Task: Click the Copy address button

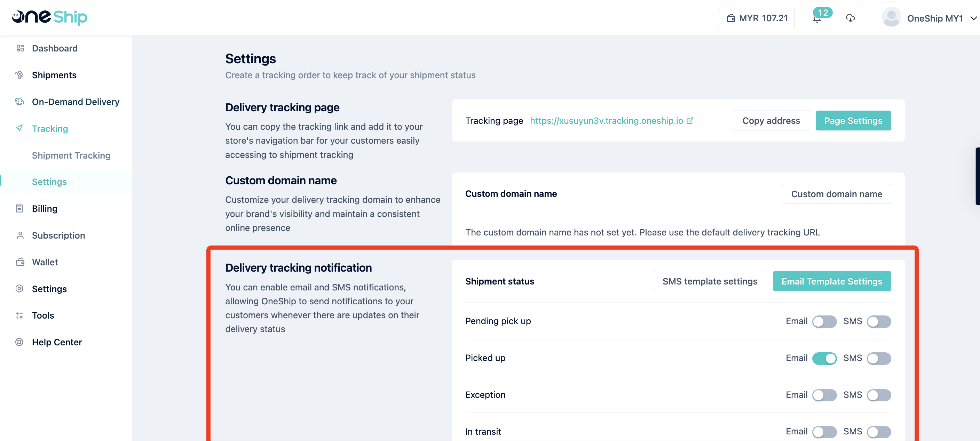Action: 771,121
